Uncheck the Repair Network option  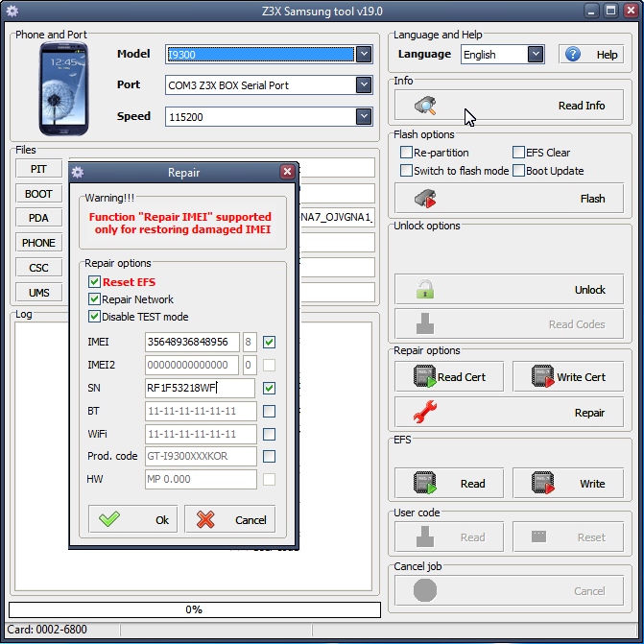click(x=94, y=299)
